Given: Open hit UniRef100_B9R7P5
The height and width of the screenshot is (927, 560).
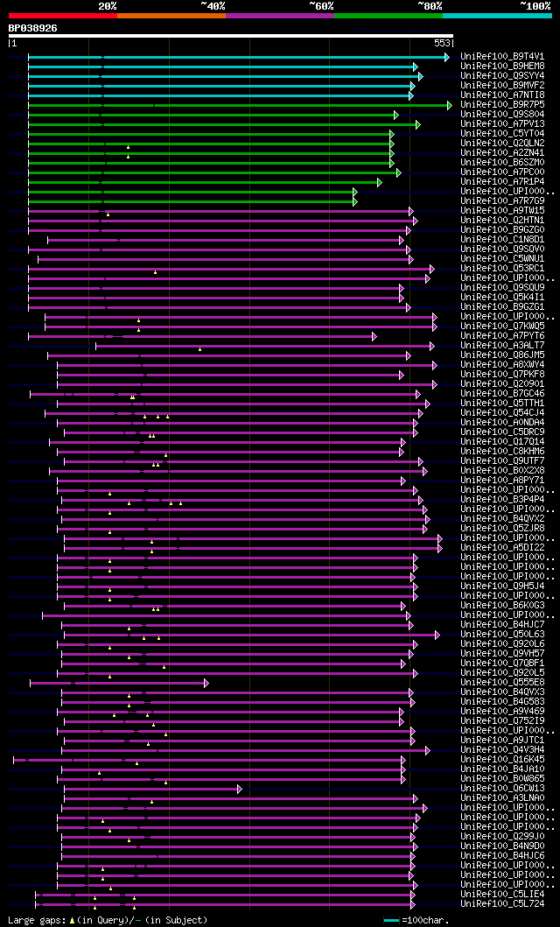Looking at the screenshot, I should pyautogui.click(x=503, y=105).
